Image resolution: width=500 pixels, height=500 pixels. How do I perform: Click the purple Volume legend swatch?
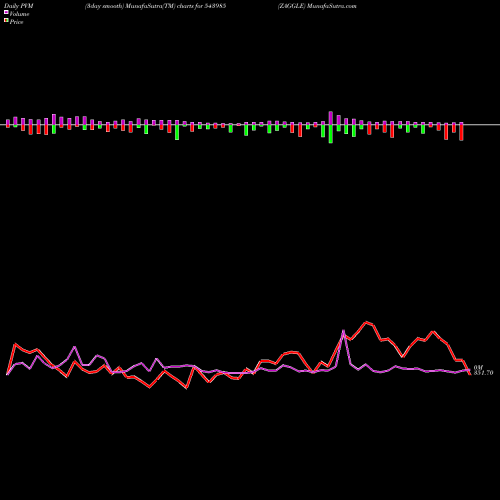point(6,12)
